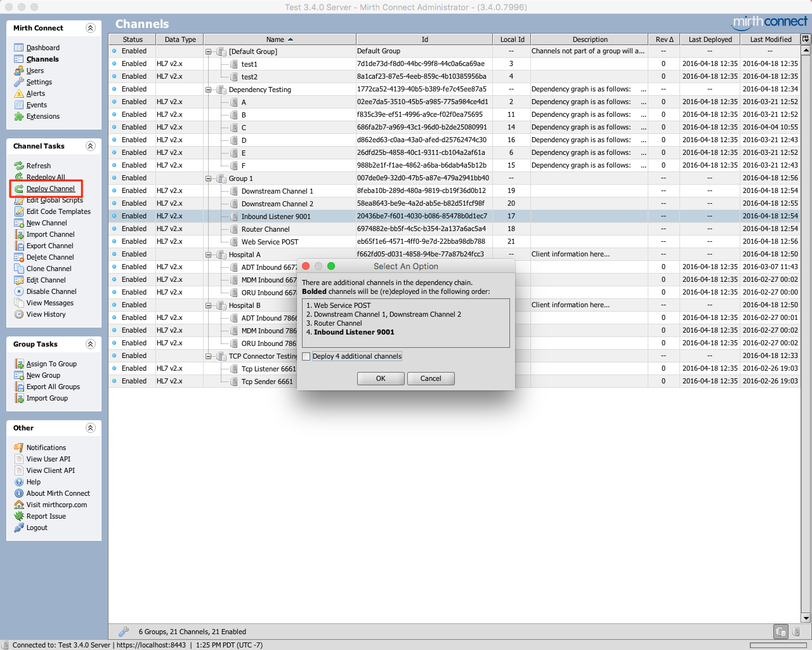
Task: Click the Refresh task icon
Action: pyautogui.click(x=19, y=166)
